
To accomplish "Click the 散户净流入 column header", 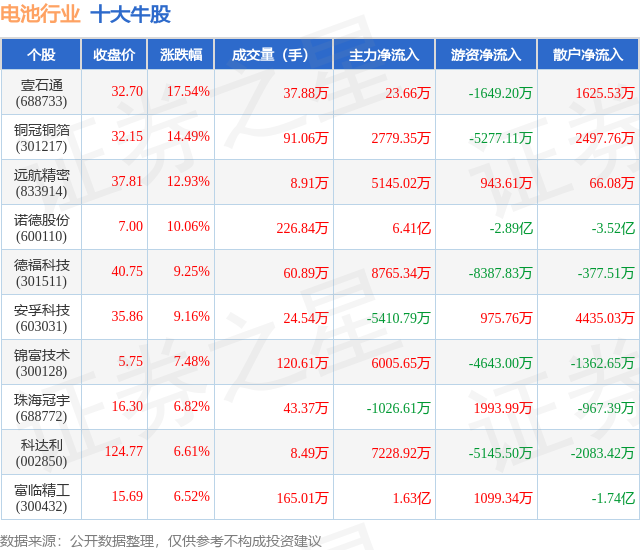I will 588,55.
